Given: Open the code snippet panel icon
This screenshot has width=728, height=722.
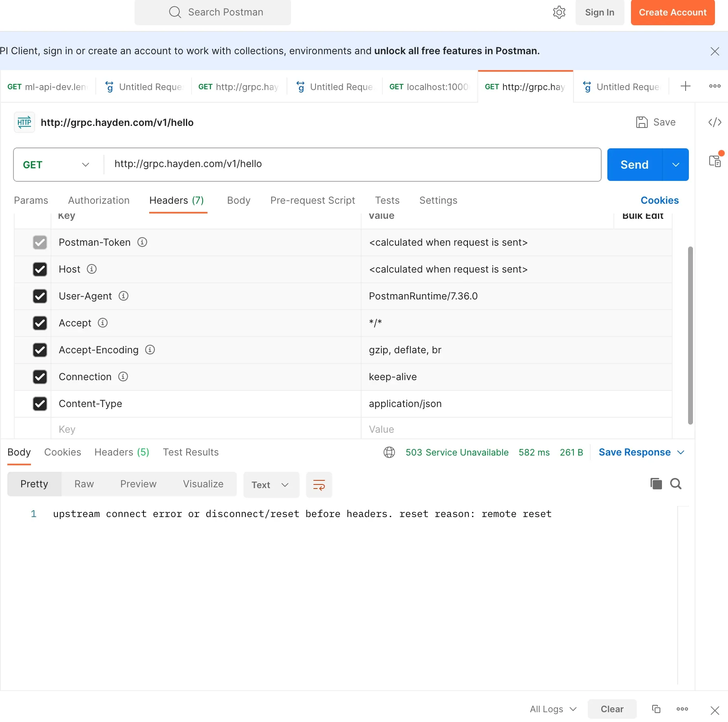Looking at the screenshot, I should pyautogui.click(x=715, y=122).
